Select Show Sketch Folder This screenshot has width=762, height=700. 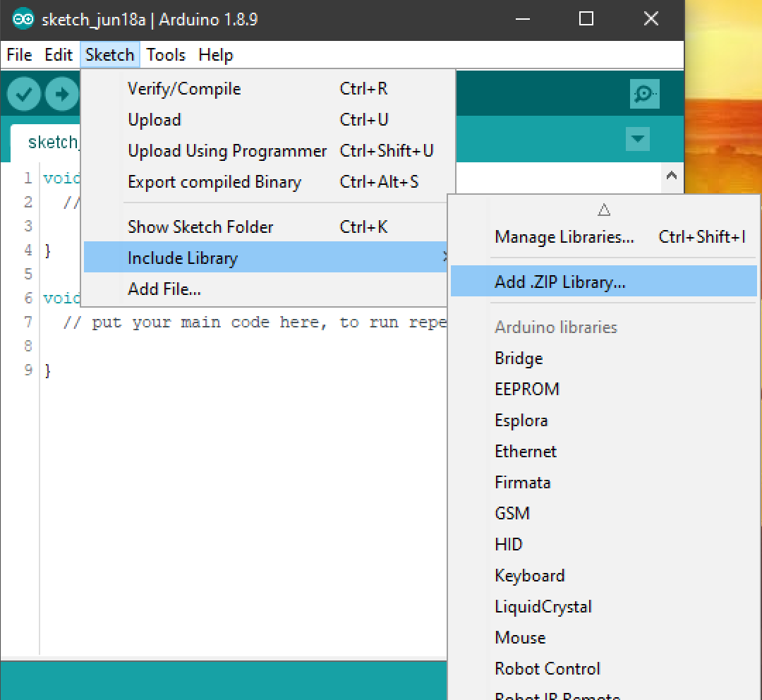[x=265, y=227]
